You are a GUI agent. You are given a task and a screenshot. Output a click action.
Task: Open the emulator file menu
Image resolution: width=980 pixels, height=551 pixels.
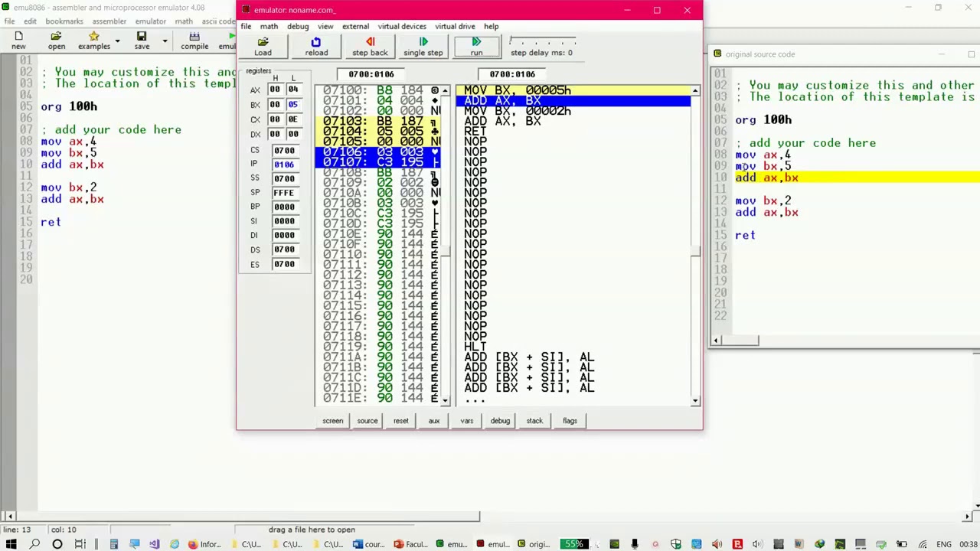(246, 26)
